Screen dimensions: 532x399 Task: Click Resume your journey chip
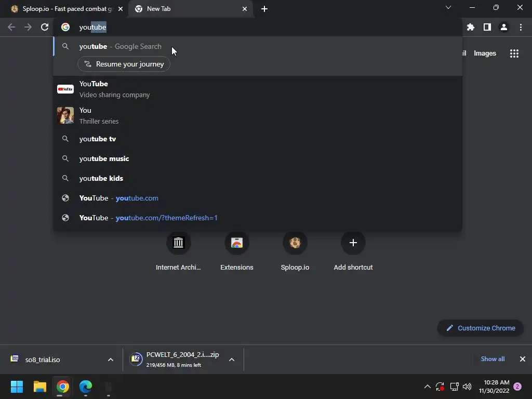(x=124, y=64)
